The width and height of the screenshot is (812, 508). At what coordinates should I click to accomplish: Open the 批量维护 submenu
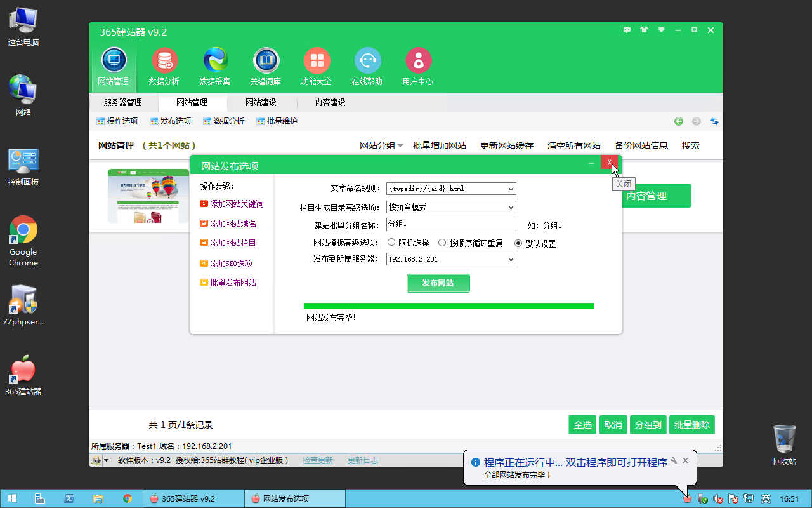[x=277, y=121]
